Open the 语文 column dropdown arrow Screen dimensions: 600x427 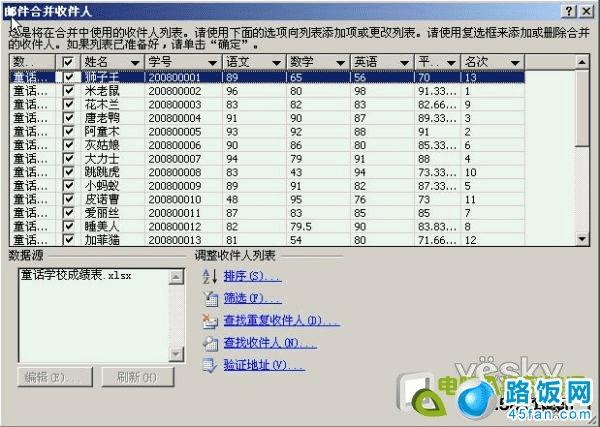[276, 62]
